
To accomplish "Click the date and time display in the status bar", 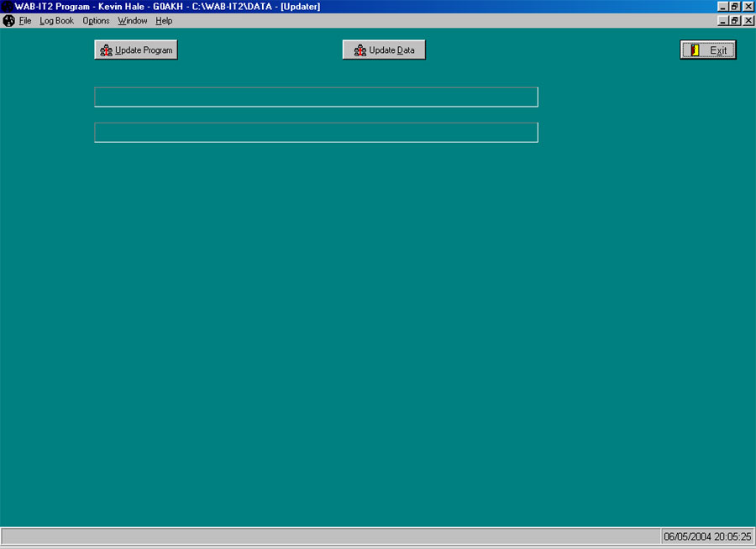I will pos(704,536).
